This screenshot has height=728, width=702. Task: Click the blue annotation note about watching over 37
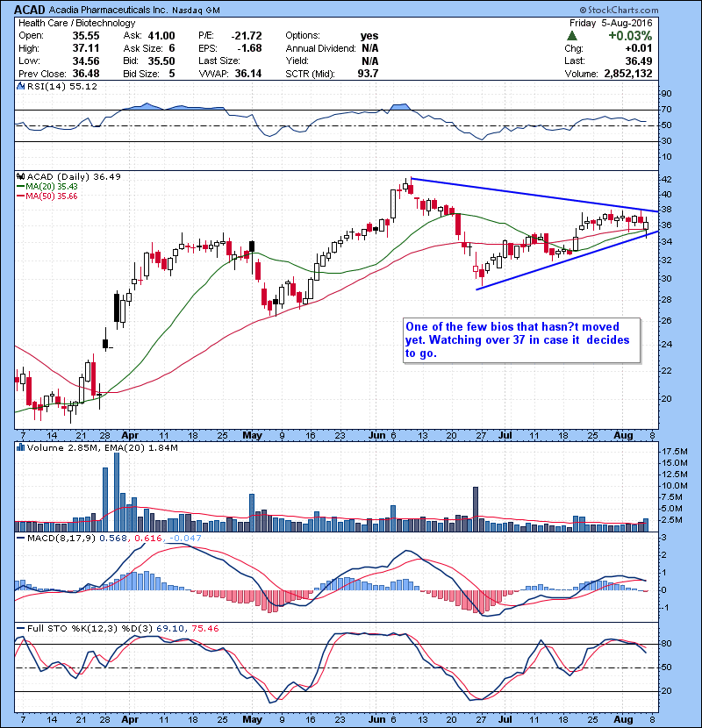(x=521, y=340)
